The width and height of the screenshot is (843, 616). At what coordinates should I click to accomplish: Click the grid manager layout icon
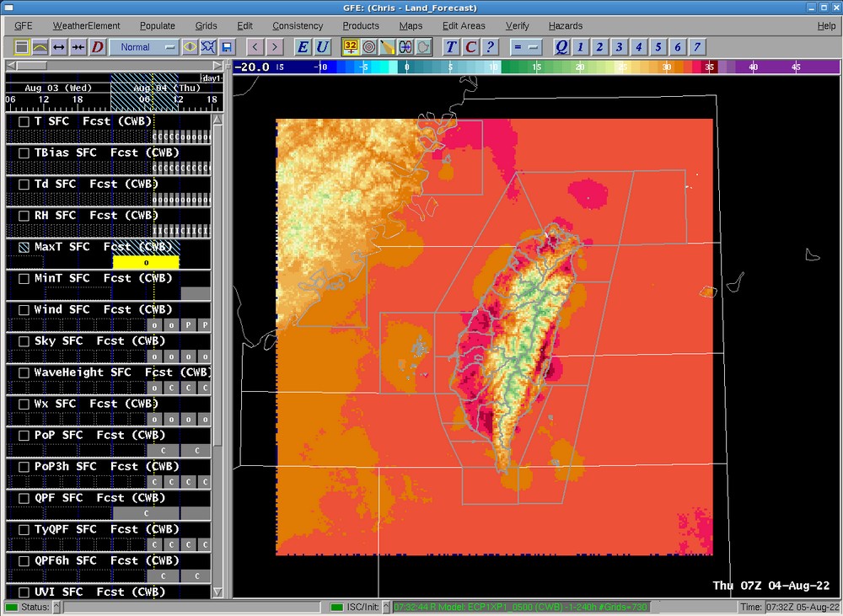pyautogui.click(x=22, y=47)
